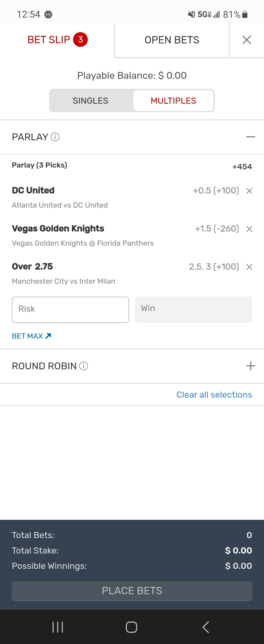Focus the Risk amount field
The image size is (264, 644).
pos(70,310)
